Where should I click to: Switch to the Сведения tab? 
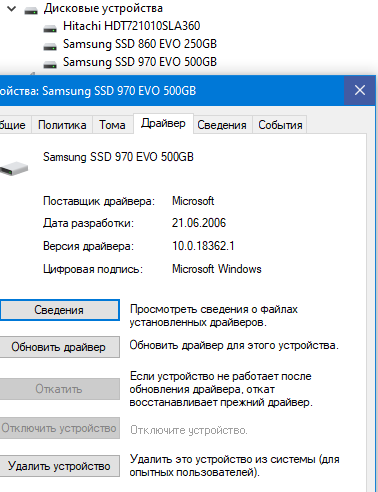coord(222,125)
